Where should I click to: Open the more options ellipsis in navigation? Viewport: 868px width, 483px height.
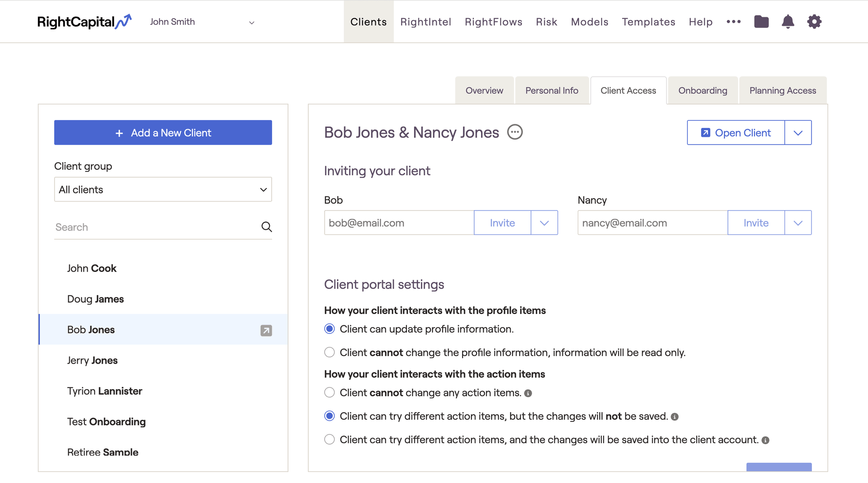point(733,22)
